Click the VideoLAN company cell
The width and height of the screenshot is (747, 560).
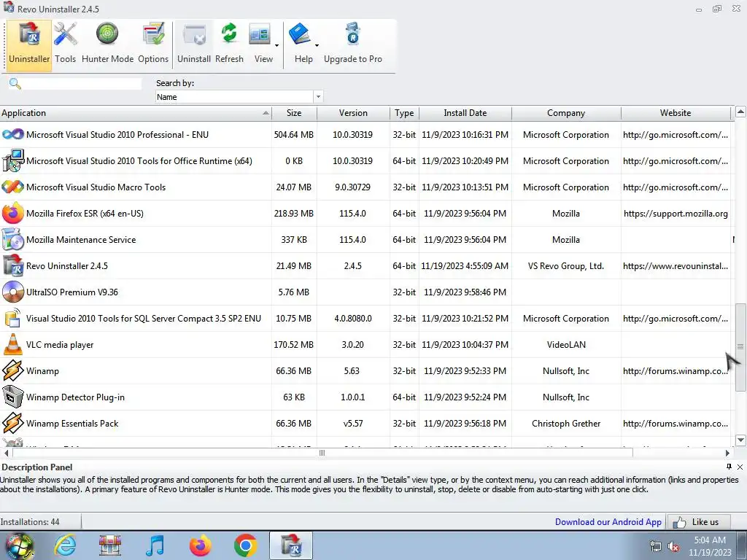[x=566, y=345]
